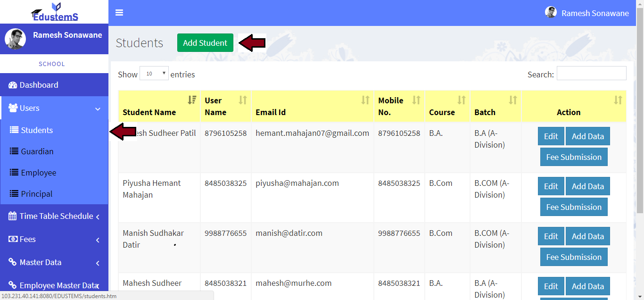Sort by Action column icon

point(618,100)
